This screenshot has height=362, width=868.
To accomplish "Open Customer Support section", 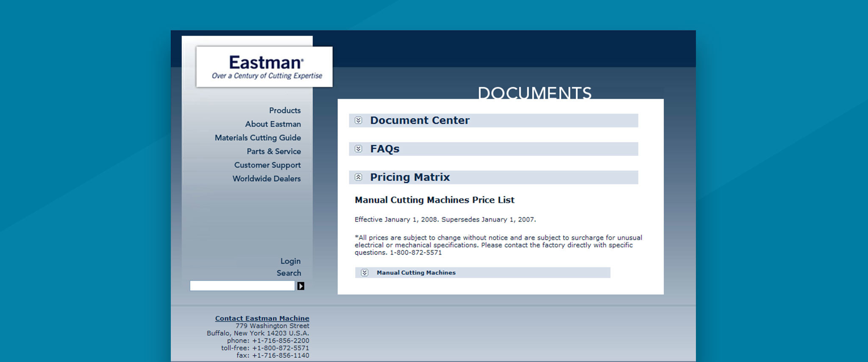I will click(267, 165).
